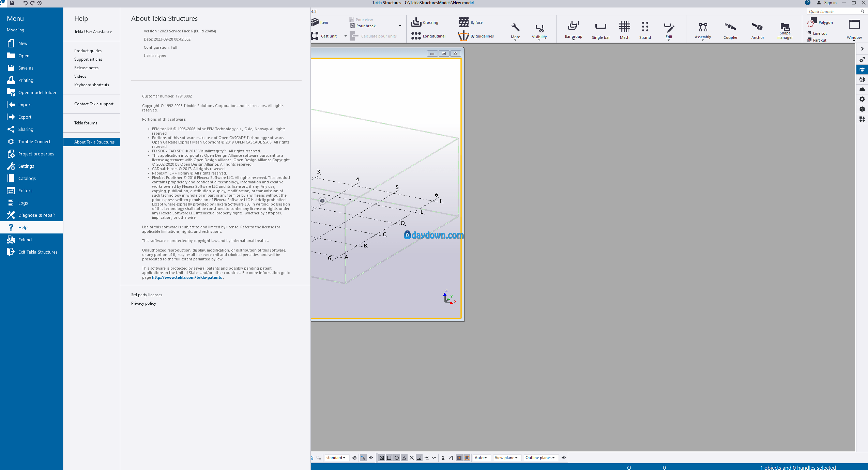This screenshot has height=470, width=868.
Task: Open the tekla-patents hyperlink
Action: point(187,277)
